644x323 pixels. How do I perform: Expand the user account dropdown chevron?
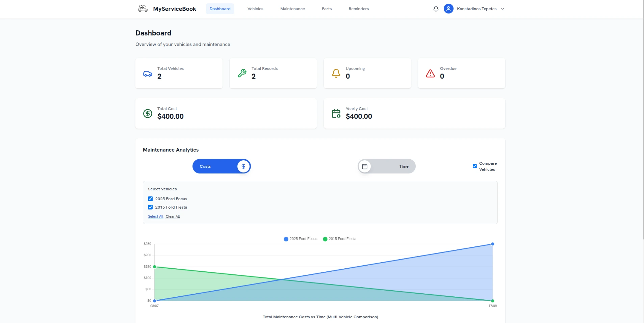pyautogui.click(x=503, y=9)
